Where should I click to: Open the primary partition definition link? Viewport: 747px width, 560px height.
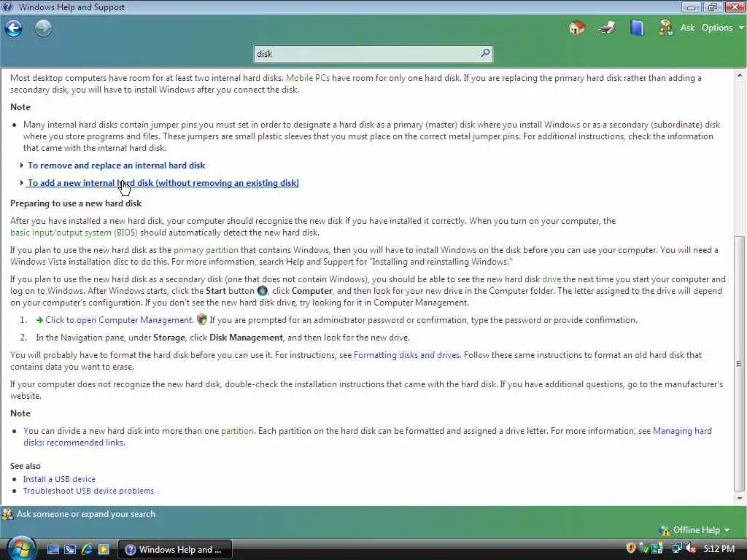tap(206, 250)
